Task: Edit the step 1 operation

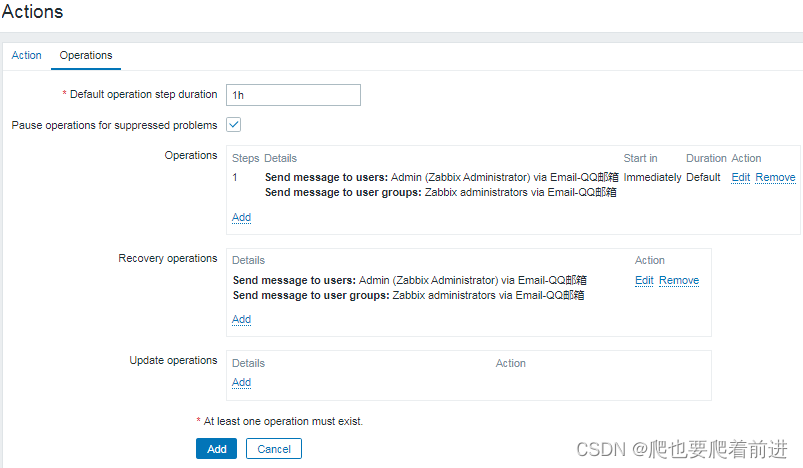Action: pos(741,177)
